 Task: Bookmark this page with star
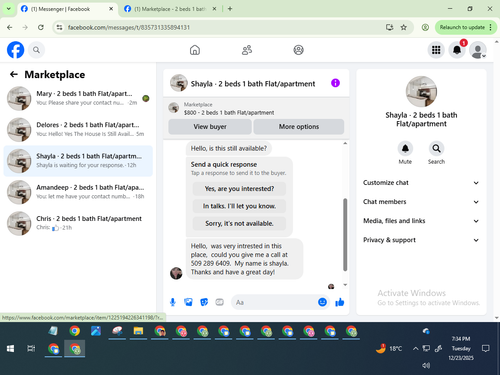point(404,27)
